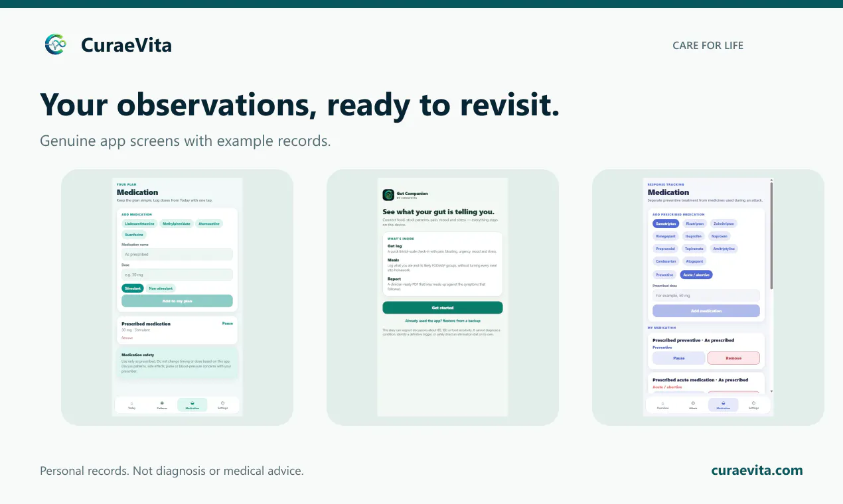Remove the Prescribed medication in Your Plan

coord(127,338)
